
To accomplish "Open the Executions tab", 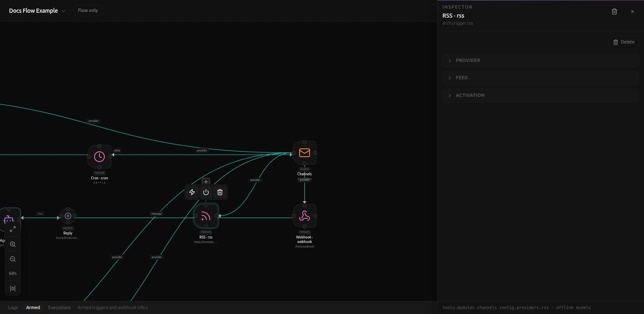I will pos(60,307).
